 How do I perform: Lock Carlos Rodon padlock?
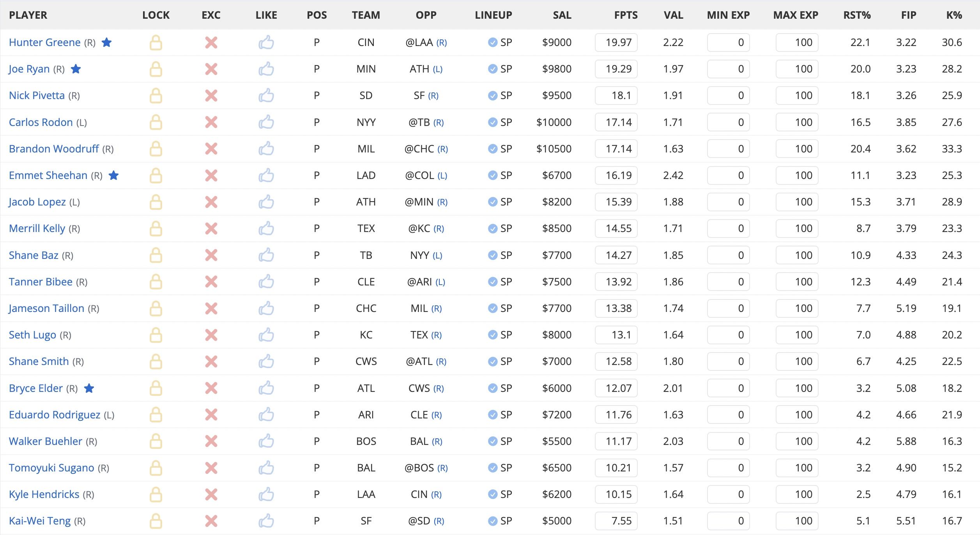tap(156, 122)
